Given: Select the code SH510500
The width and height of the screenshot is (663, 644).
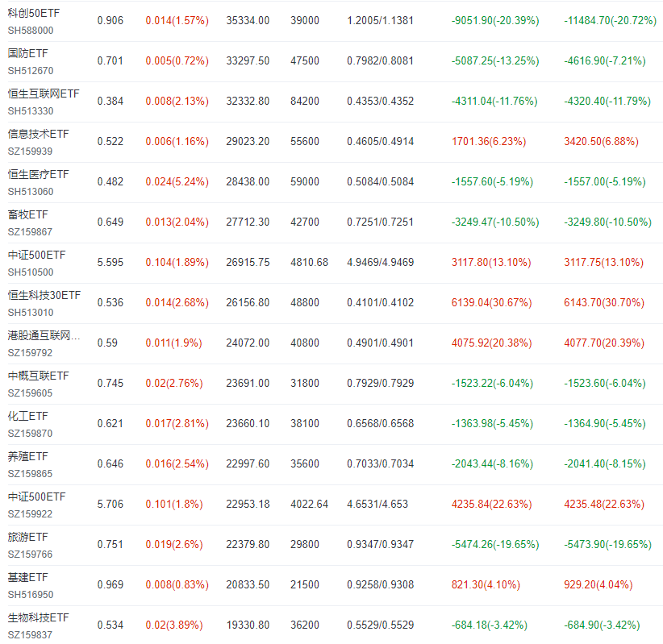Looking at the screenshot, I should 31,272.
